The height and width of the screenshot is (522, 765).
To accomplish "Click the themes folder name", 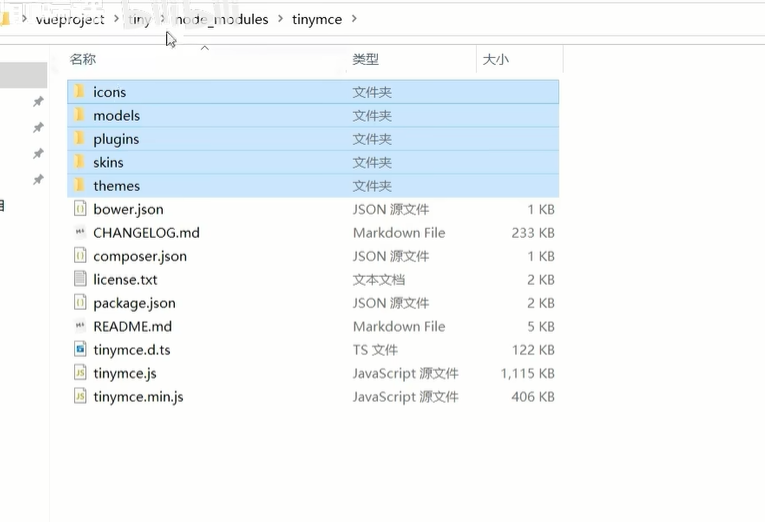I will [117, 186].
